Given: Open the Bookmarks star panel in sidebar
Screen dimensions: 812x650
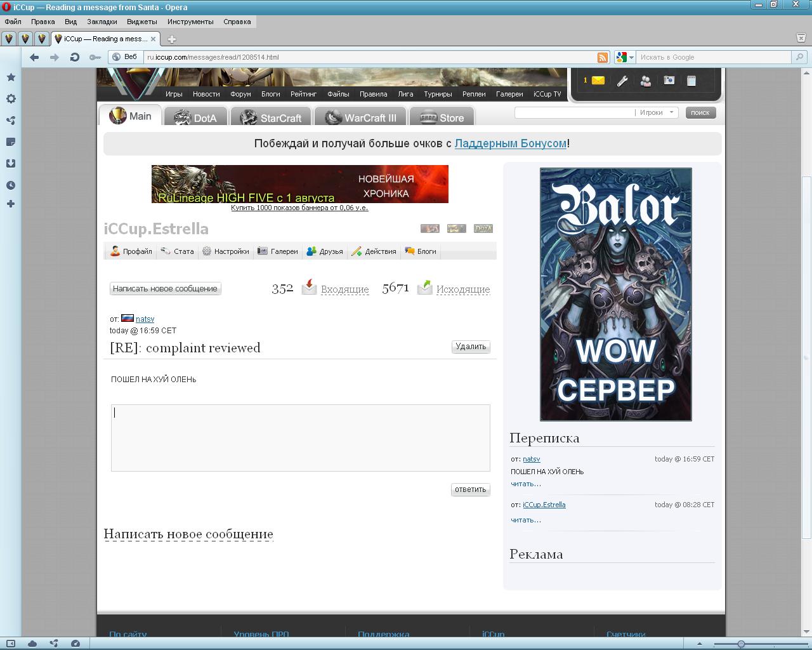Looking at the screenshot, I should tap(11, 77).
